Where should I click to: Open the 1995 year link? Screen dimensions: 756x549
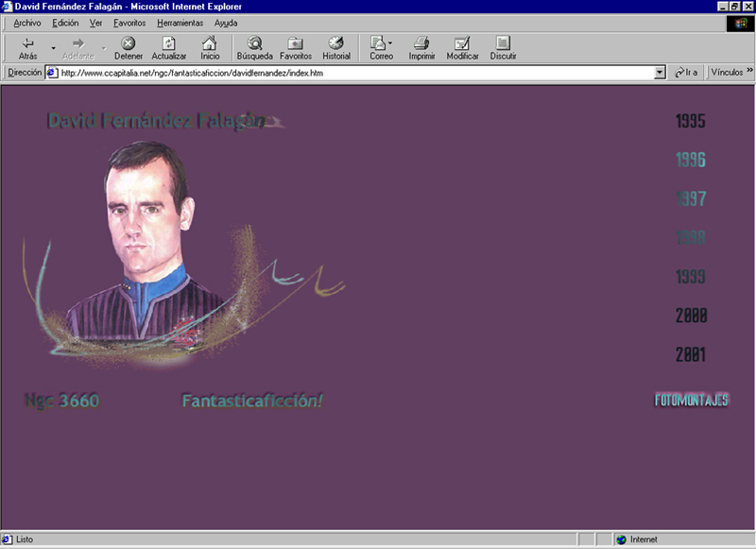click(x=691, y=121)
